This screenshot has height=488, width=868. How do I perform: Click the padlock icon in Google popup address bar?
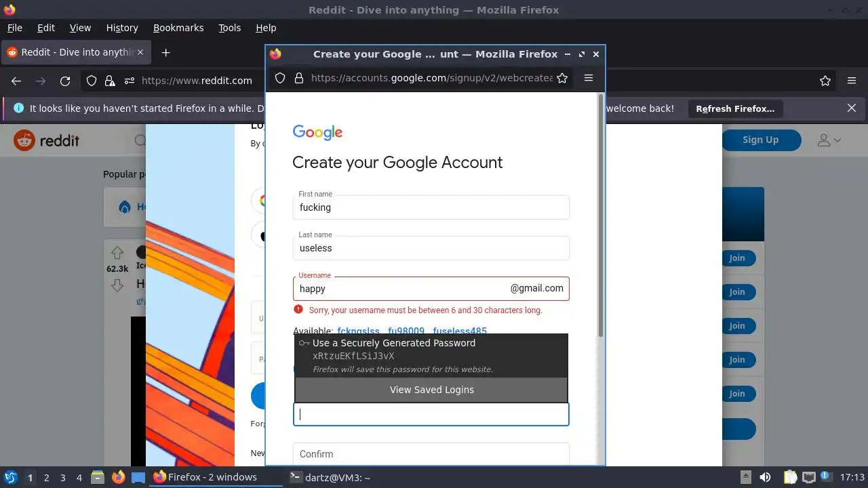[x=298, y=78]
